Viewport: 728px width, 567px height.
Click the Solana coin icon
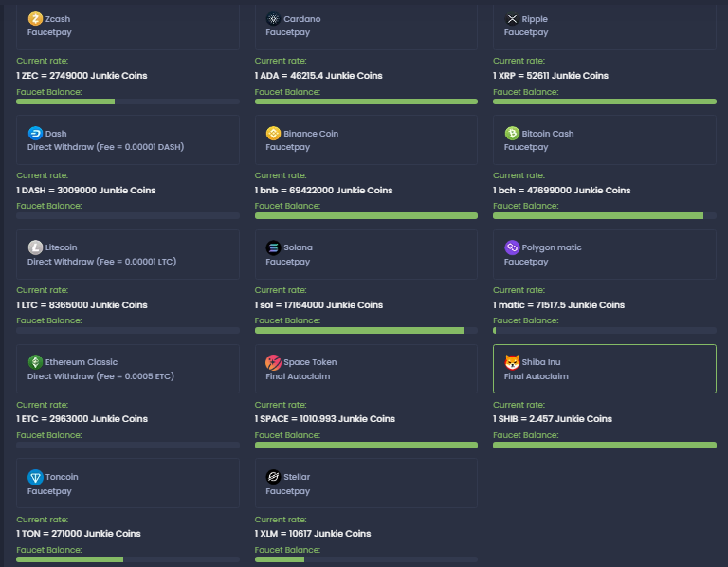(x=273, y=247)
